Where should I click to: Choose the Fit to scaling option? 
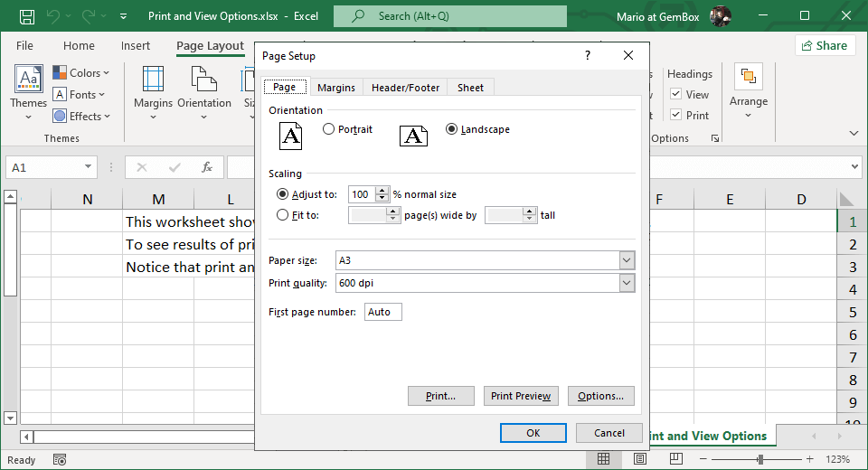click(283, 215)
